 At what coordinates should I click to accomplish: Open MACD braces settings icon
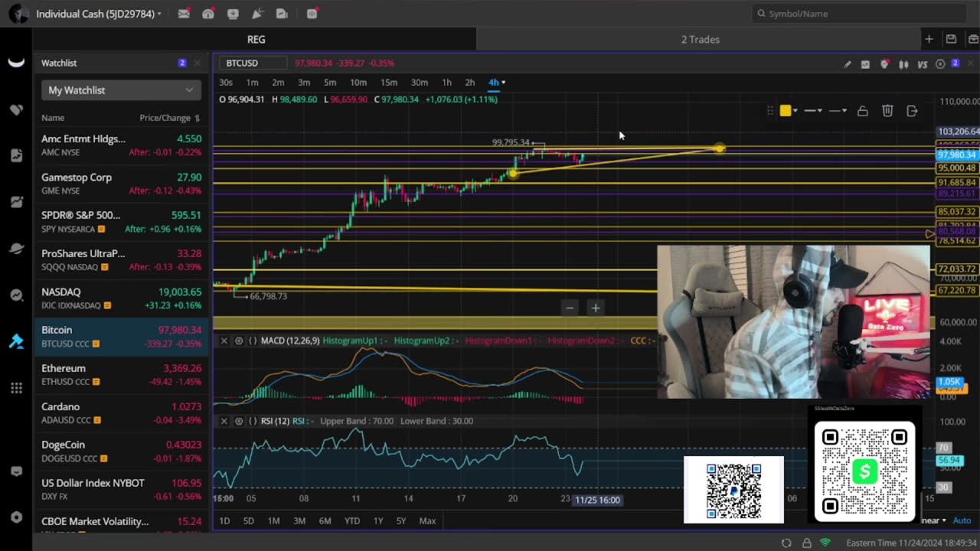(253, 341)
